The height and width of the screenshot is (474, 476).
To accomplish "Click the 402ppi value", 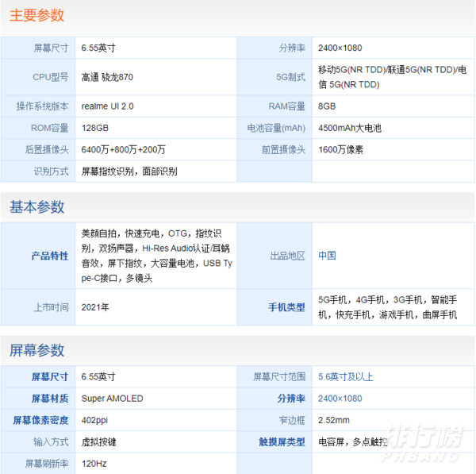I will click(94, 420).
